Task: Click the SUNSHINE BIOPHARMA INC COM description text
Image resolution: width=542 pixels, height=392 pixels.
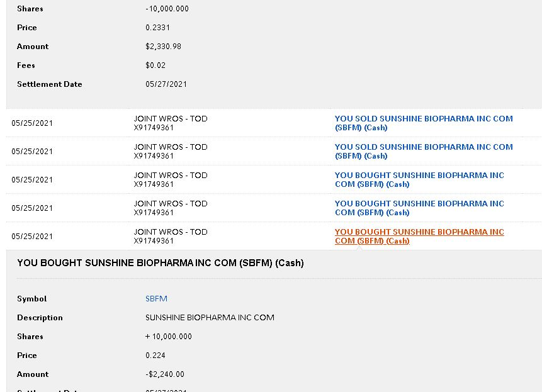Action: click(210, 318)
